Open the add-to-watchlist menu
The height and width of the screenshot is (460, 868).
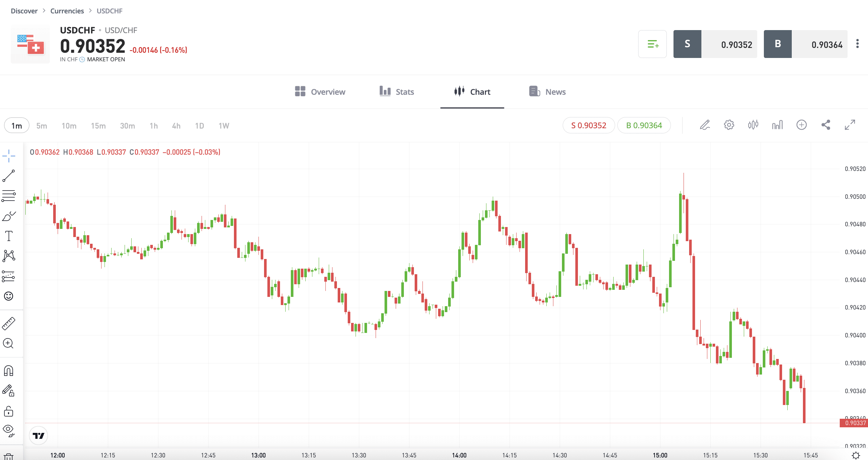coord(652,44)
